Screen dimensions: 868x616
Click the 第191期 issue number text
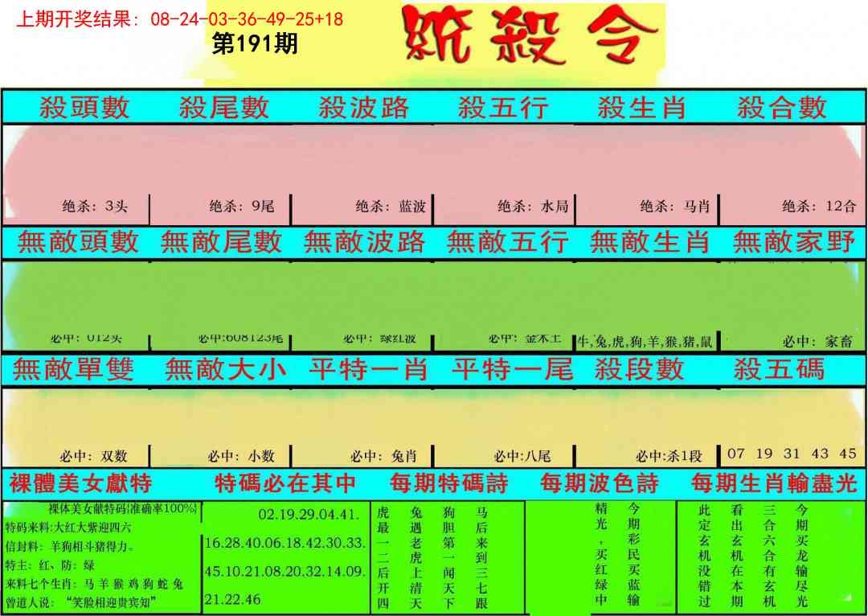click(255, 43)
